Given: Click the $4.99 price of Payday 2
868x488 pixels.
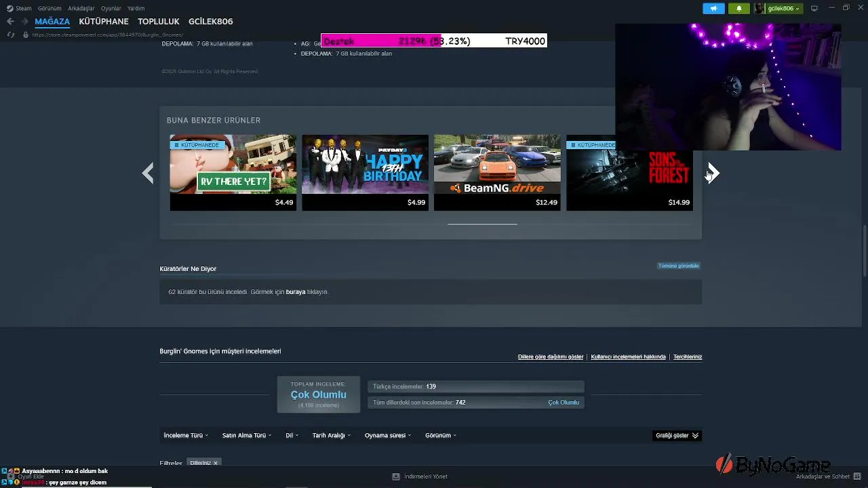Looking at the screenshot, I should (416, 203).
